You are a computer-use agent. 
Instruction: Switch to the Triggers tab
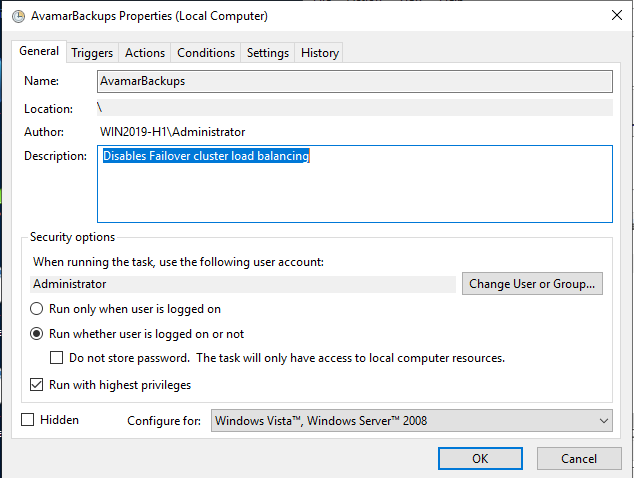[92, 53]
